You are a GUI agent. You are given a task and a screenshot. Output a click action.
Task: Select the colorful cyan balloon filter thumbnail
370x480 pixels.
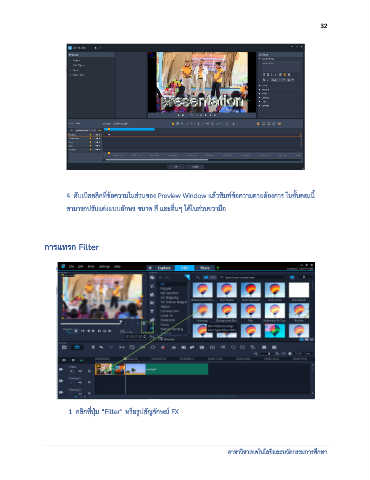[274, 331]
